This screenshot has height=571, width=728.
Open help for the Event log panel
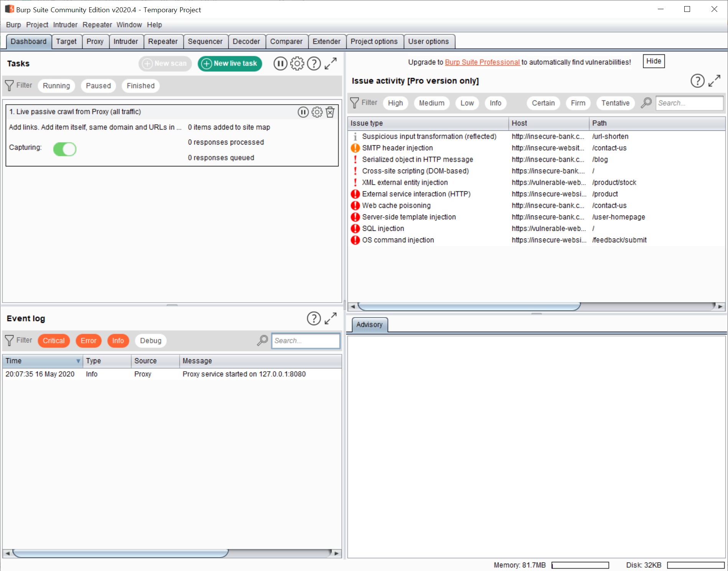314,318
